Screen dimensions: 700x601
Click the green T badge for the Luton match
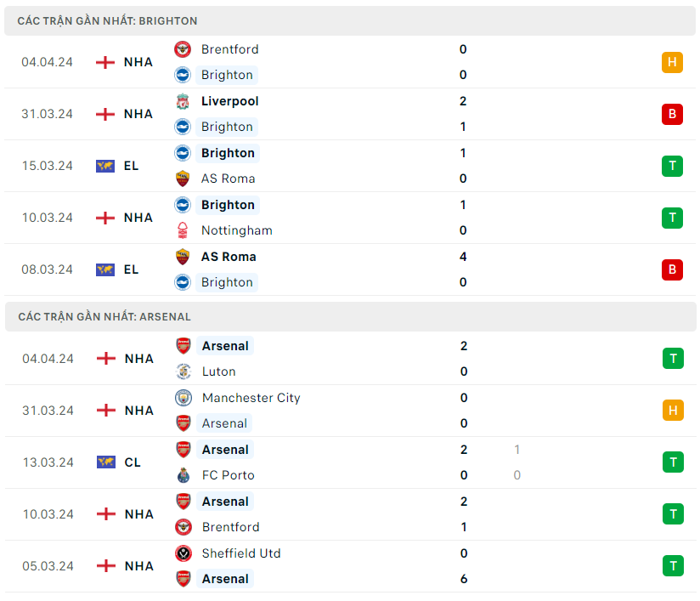[673, 359]
